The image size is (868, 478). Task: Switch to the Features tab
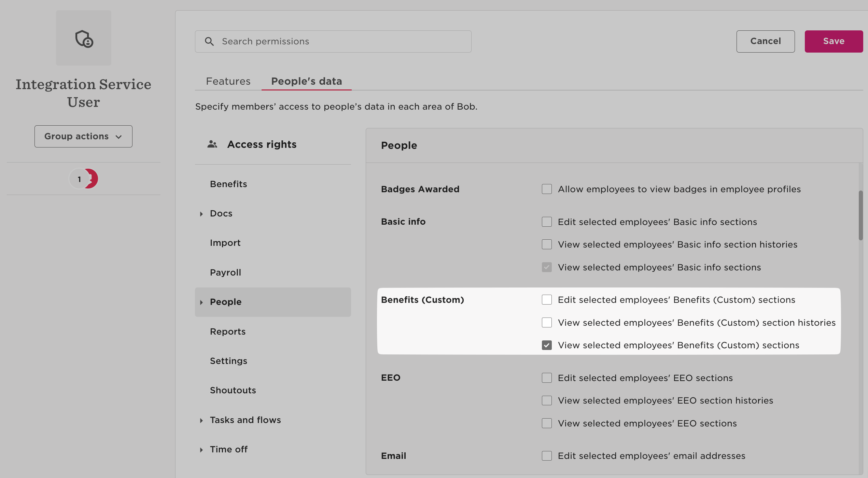228,81
